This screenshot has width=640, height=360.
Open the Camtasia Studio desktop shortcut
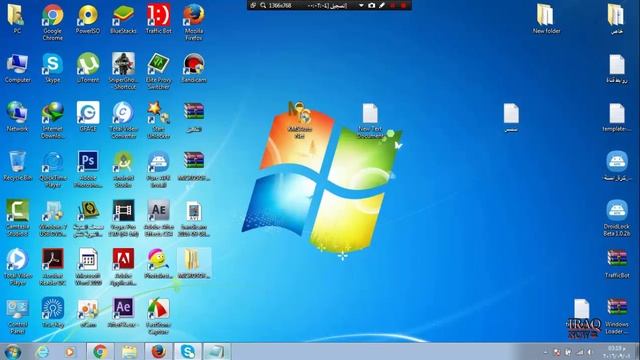coord(18,217)
